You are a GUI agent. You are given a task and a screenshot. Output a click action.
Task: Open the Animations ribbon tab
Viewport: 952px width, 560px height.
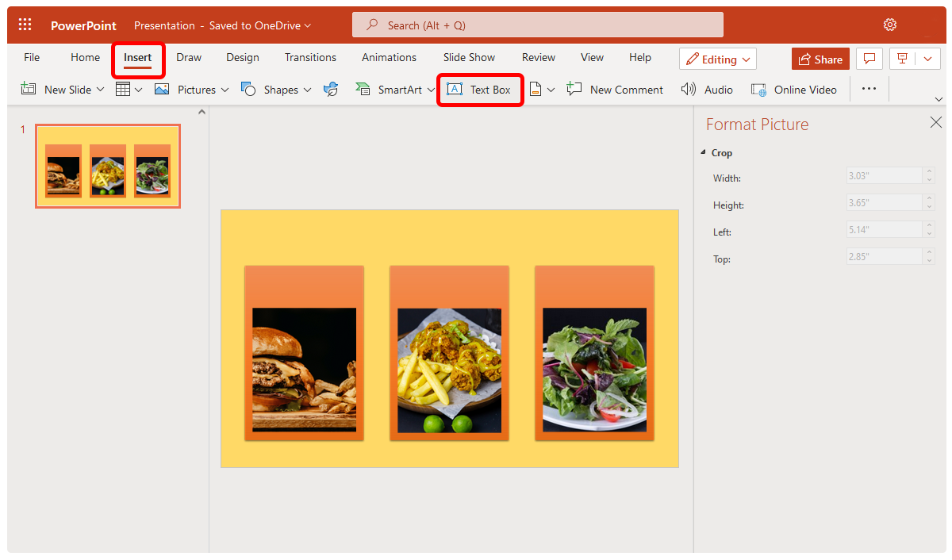tap(389, 57)
